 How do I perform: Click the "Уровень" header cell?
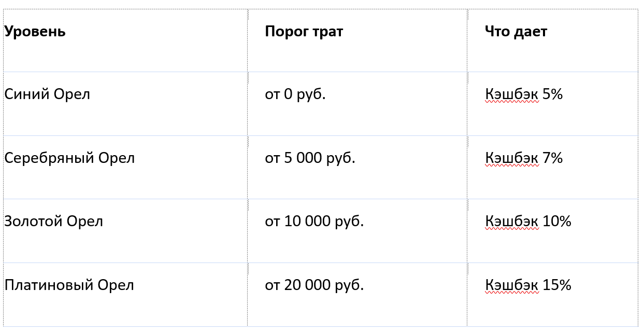pyautogui.click(x=35, y=32)
